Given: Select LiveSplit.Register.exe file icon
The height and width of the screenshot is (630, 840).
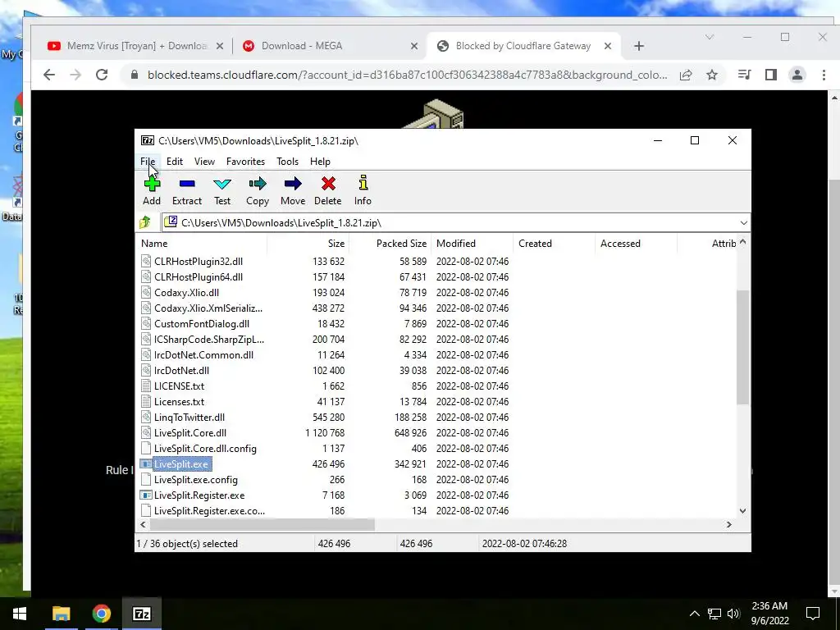Looking at the screenshot, I should [146, 495].
